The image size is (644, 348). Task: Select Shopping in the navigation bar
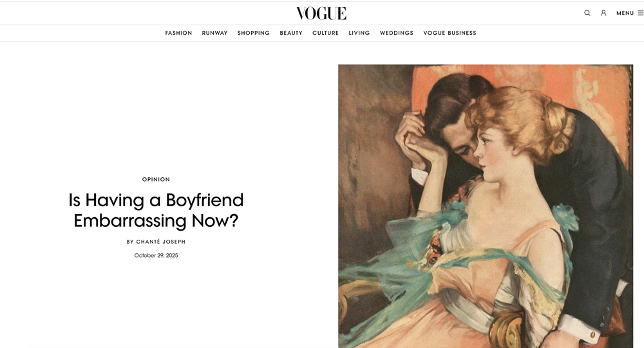coord(253,33)
